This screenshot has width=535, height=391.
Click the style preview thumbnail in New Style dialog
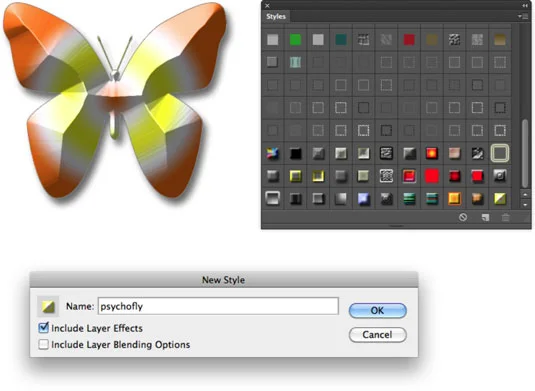click(x=48, y=306)
